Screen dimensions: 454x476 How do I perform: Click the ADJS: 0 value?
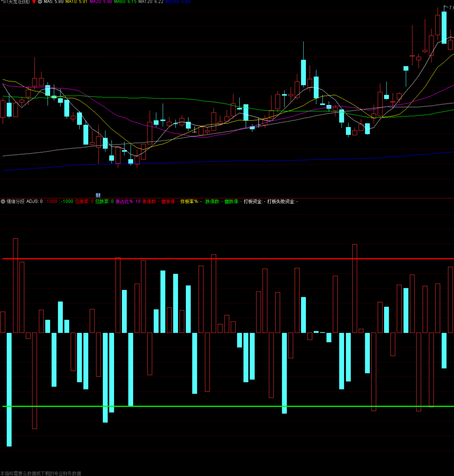(34, 202)
